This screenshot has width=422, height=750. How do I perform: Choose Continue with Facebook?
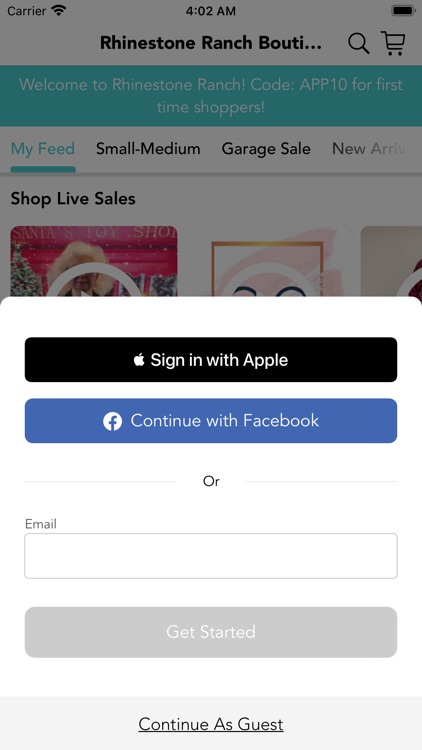(211, 421)
